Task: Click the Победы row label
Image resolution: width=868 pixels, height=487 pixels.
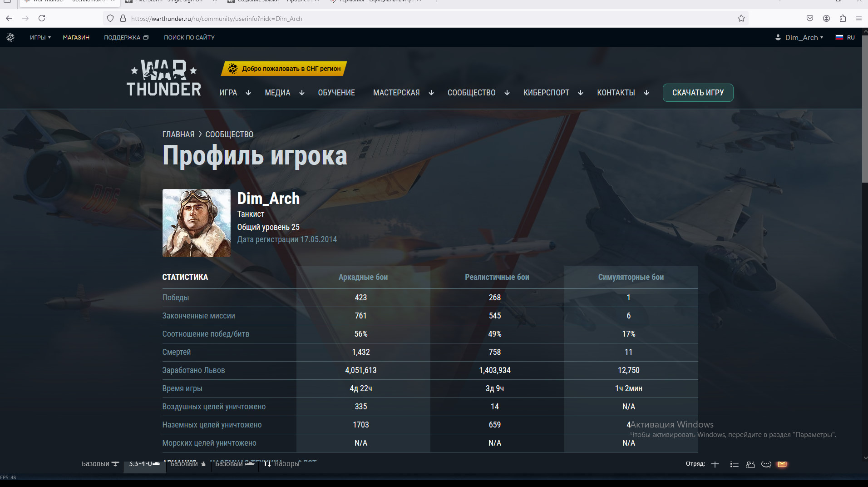Action: tap(176, 298)
